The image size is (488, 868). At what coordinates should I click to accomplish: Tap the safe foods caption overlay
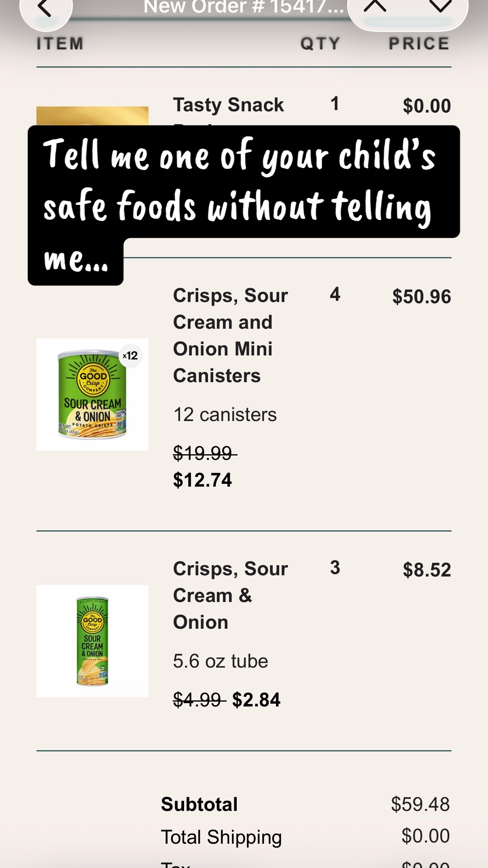(244, 205)
